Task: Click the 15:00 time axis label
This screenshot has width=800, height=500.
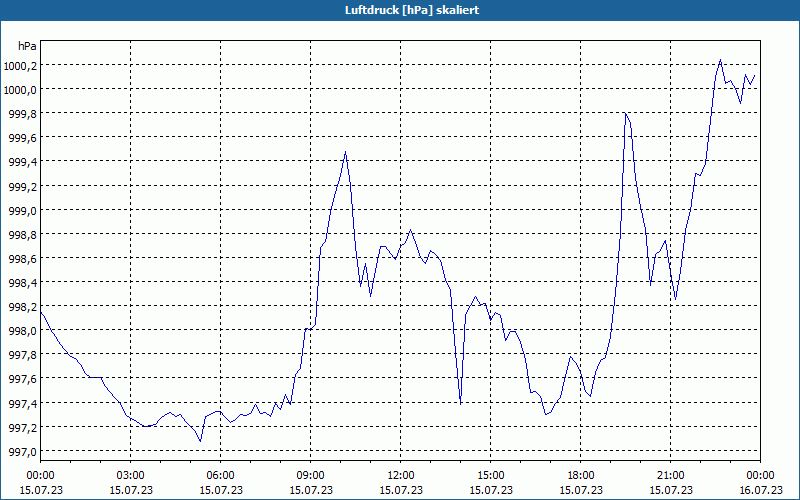Action: (490, 476)
